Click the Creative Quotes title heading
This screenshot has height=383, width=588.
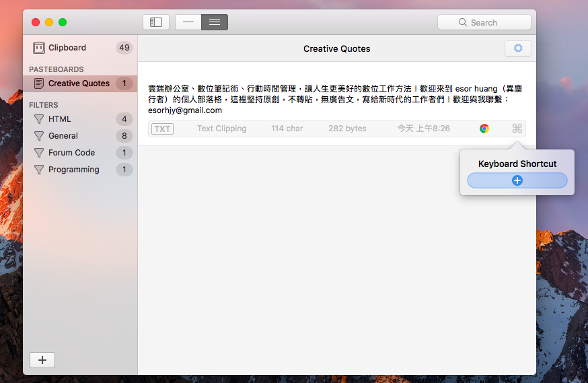(337, 48)
